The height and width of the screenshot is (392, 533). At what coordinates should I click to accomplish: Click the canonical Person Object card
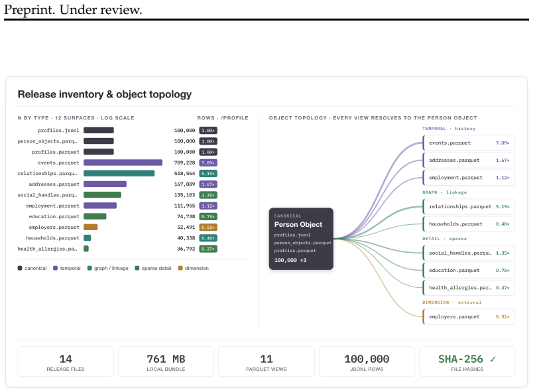[x=301, y=239]
